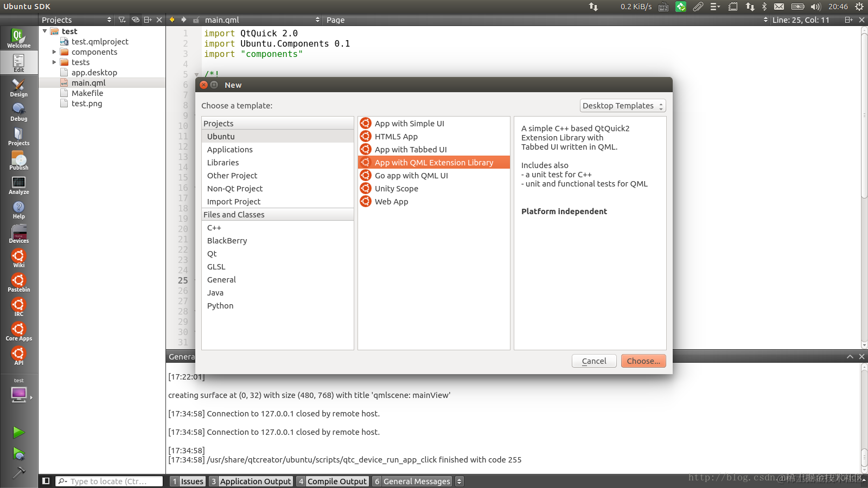Open the Projects view dropdown
The height and width of the screenshot is (488, 868).
click(76, 20)
